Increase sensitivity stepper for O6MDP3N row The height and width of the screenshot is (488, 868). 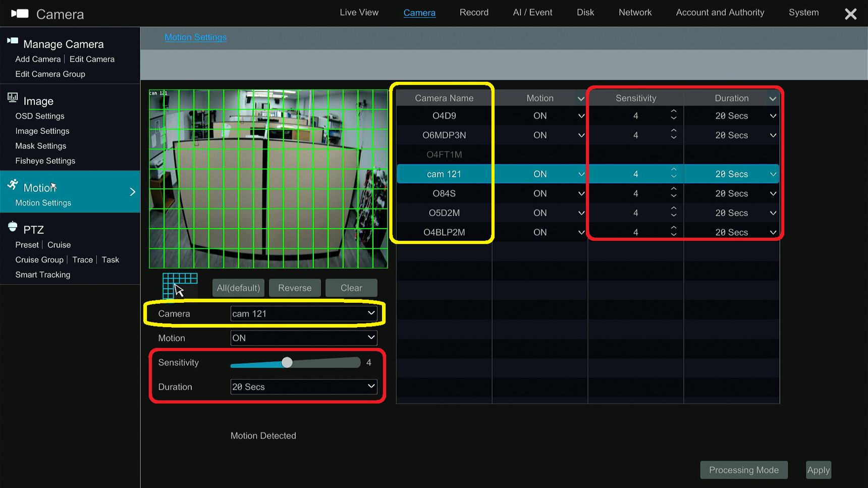click(674, 131)
